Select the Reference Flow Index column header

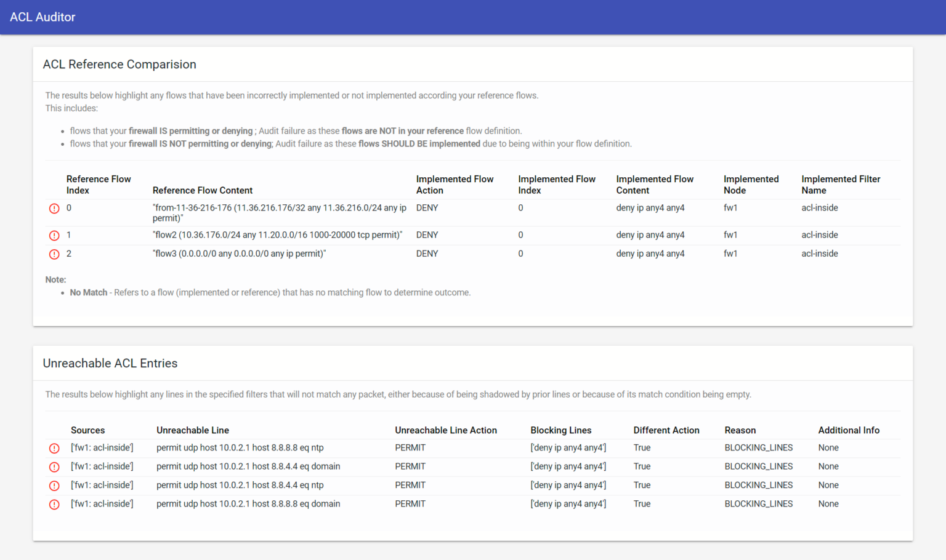click(x=99, y=185)
